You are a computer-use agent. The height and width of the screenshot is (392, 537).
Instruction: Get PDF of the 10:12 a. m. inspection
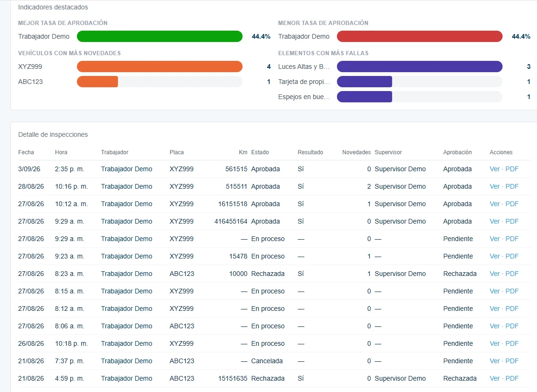click(x=512, y=204)
